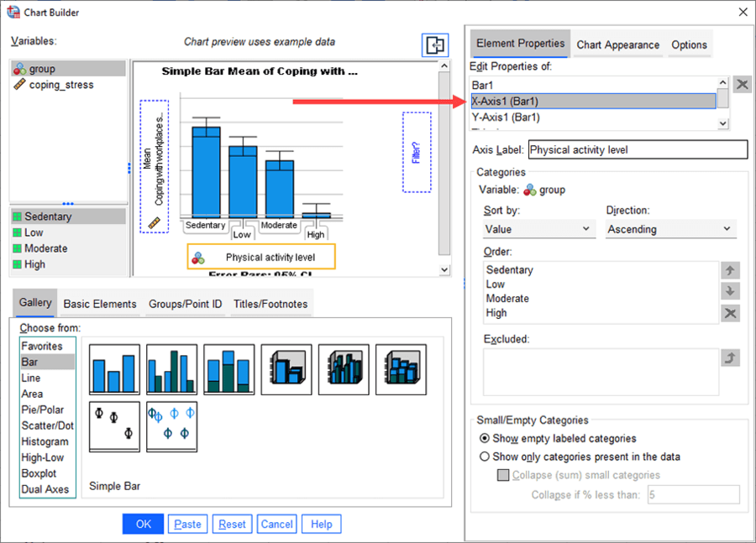756x543 pixels.
Task: Click delete X next to Edit Properties list
Action: pyautogui.click(x=743, y=84)
